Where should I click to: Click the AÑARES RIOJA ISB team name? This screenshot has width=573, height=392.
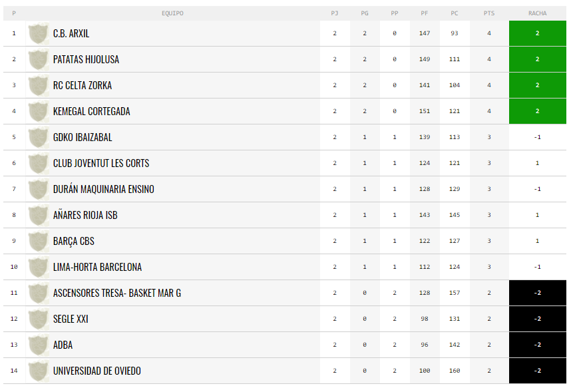pos(85,215)
